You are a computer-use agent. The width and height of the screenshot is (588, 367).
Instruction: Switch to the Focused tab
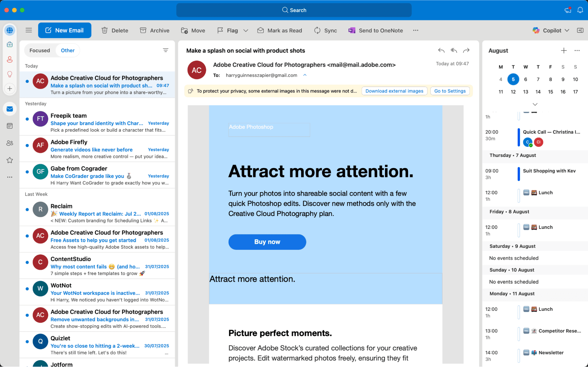pos(40,50)
